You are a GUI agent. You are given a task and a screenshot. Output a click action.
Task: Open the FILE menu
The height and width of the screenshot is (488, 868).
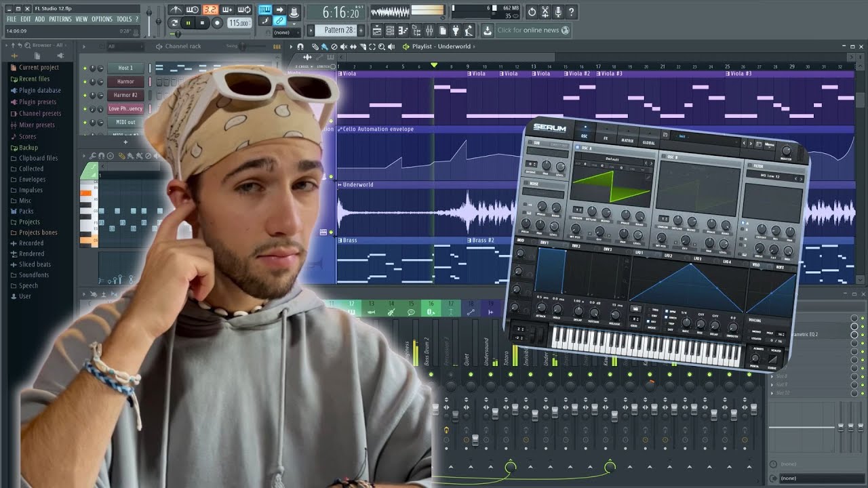click(x=12, y=19)
